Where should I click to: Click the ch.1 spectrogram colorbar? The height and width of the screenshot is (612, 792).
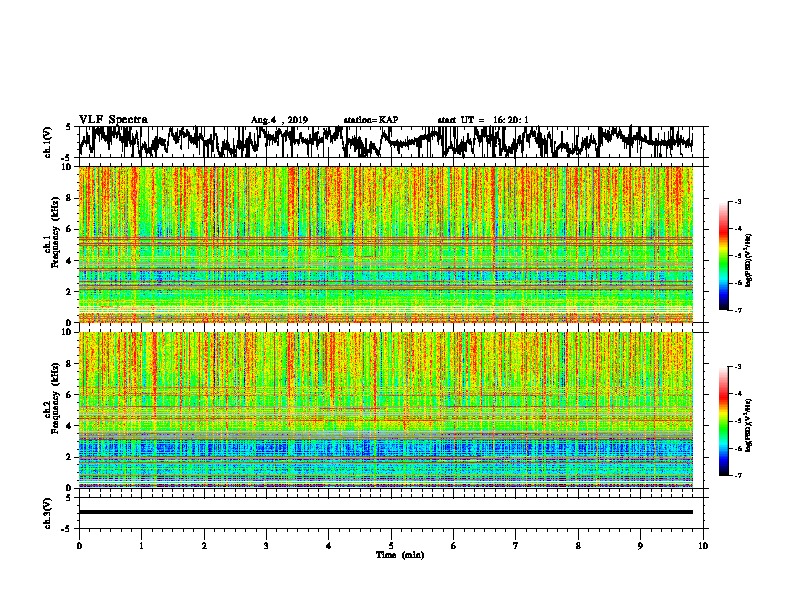coord(724,256)
